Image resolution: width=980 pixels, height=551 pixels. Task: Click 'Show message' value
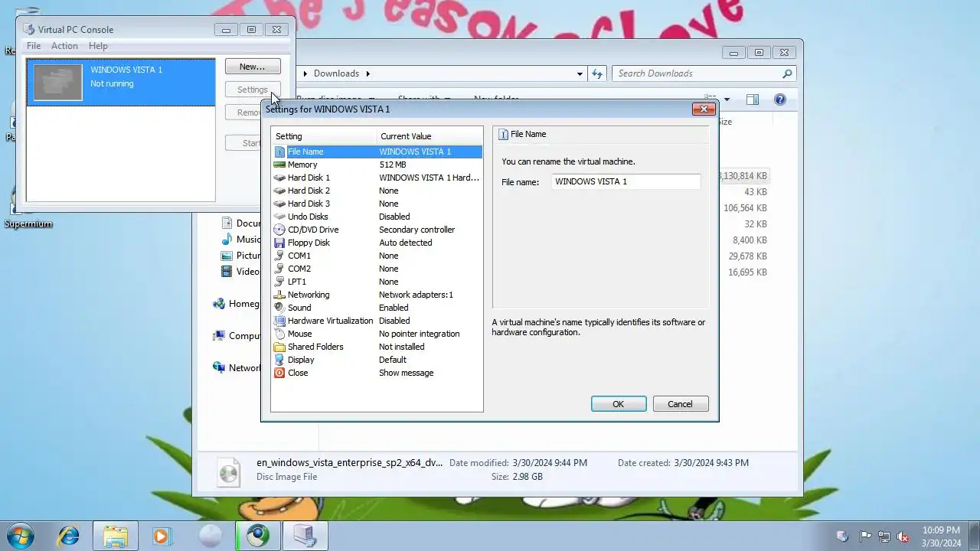pos(407,373)
